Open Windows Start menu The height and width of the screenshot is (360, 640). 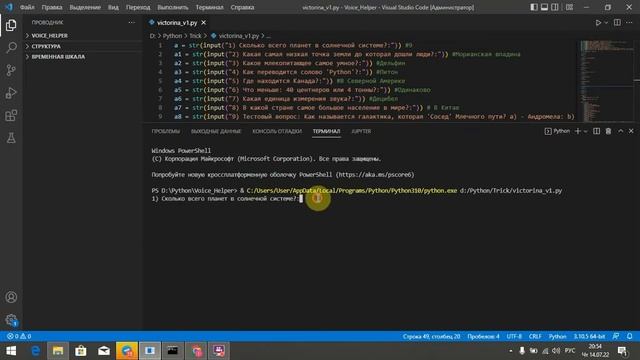pos(11,351)
